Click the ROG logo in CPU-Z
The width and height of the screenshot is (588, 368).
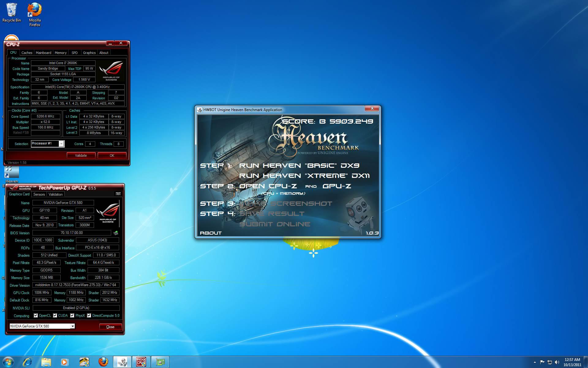point(111,71)
